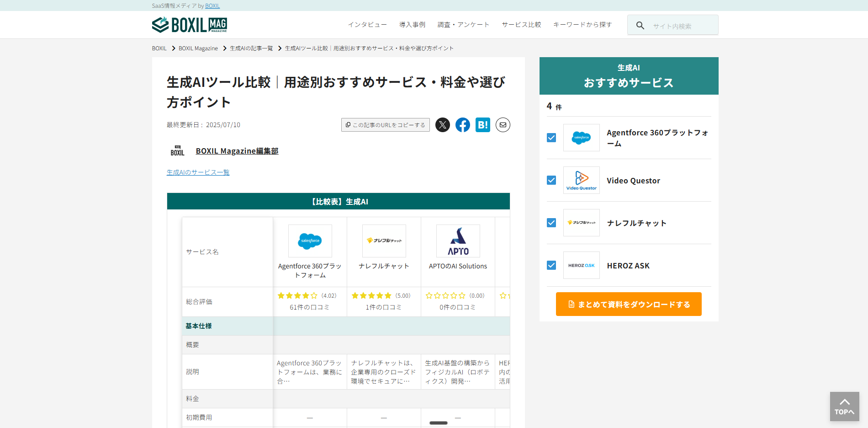This screenshot has height=428, width=868.
Task: Click Agentforce 360プラットフォーム title in sidebar
Action: coord(658,138)
